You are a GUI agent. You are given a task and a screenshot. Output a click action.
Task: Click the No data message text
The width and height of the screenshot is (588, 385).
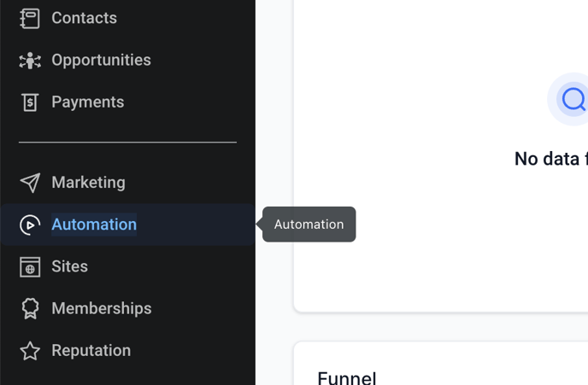pos(550,159)
